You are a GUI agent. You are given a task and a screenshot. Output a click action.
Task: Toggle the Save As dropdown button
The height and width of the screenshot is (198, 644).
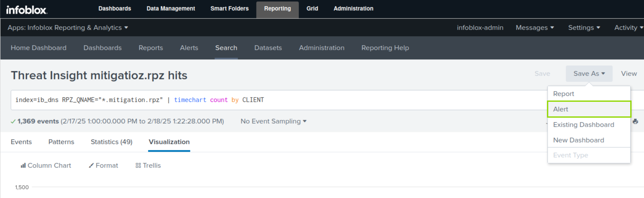589,73
